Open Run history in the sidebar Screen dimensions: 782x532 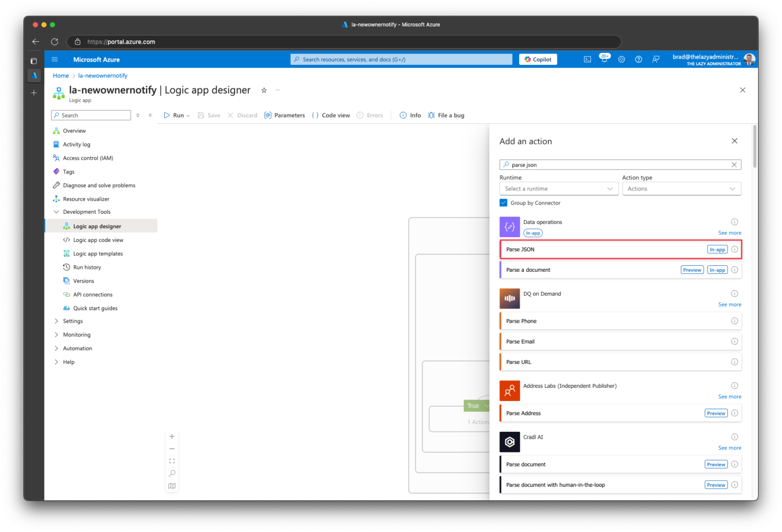click(87, 267)
